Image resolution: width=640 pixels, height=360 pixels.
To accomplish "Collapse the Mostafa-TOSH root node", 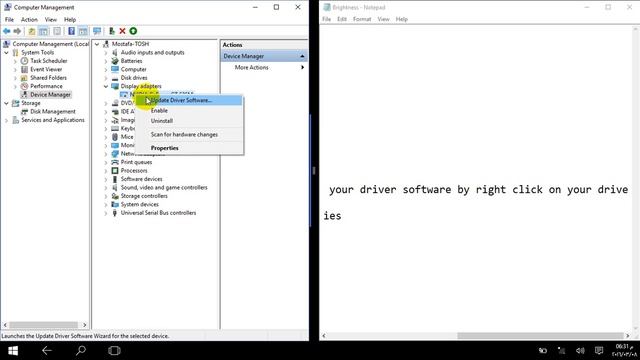I will [x=97, y=44].
